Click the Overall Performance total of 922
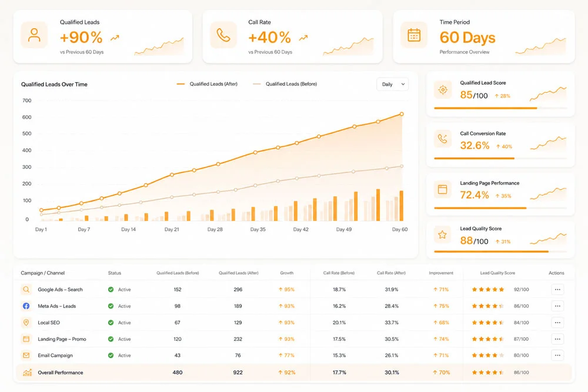The image size is (588, 392). coord(238,373)
